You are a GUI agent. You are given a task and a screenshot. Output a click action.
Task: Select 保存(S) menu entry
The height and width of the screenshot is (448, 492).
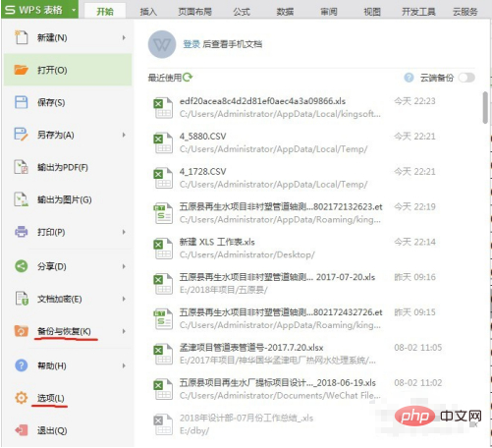(68, 102)
